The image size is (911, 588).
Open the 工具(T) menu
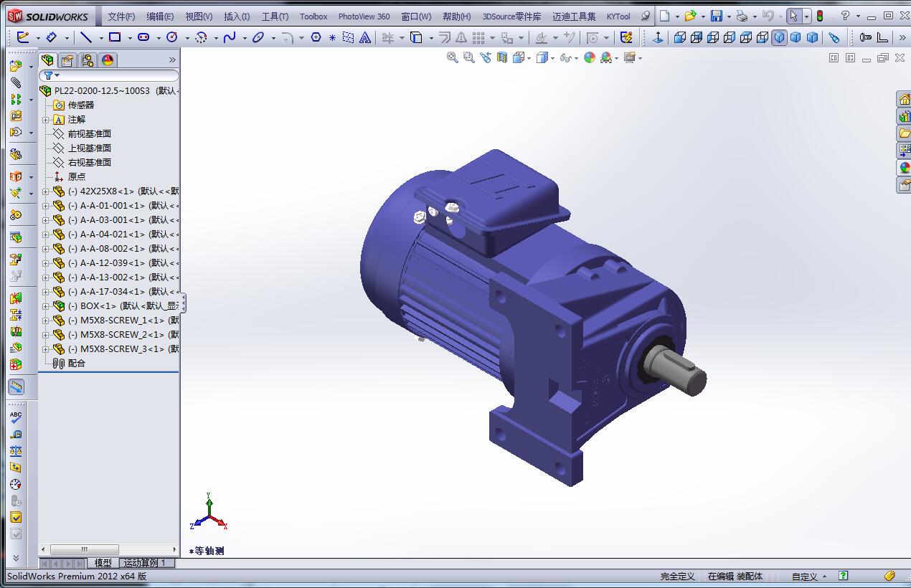click(x=275, y=16)
